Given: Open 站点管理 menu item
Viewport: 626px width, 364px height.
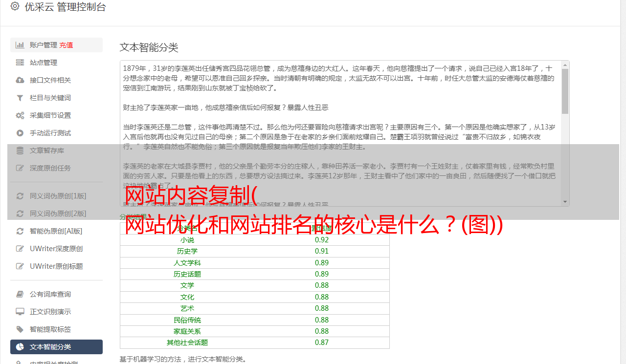Looking at the screenshot, I should 56,63.
